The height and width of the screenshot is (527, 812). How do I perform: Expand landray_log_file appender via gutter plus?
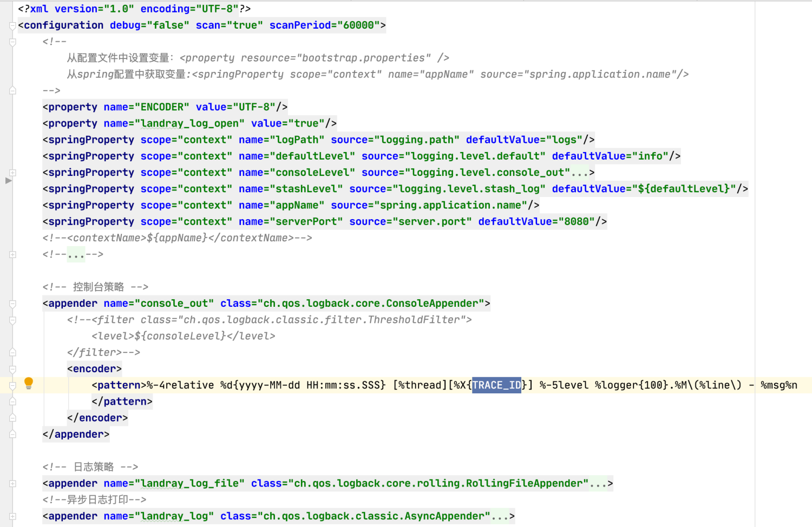(12, 484)
